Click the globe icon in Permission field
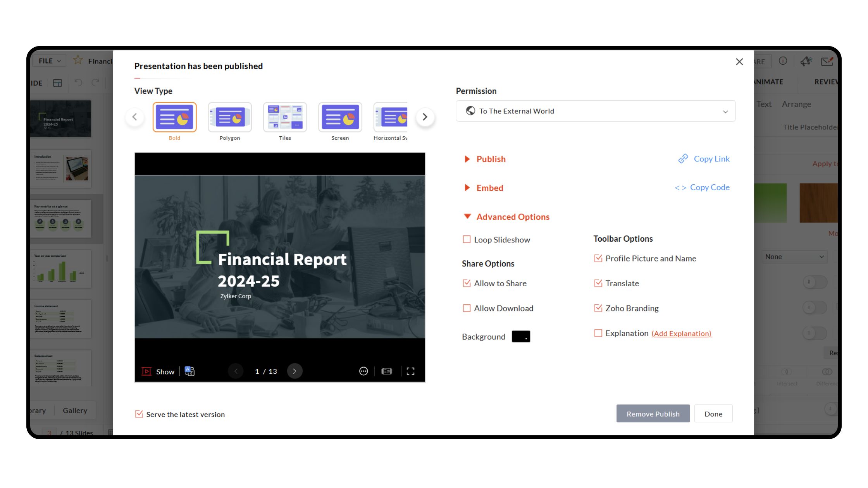This screenshot has width=868, height=488. tap(470, 111)
